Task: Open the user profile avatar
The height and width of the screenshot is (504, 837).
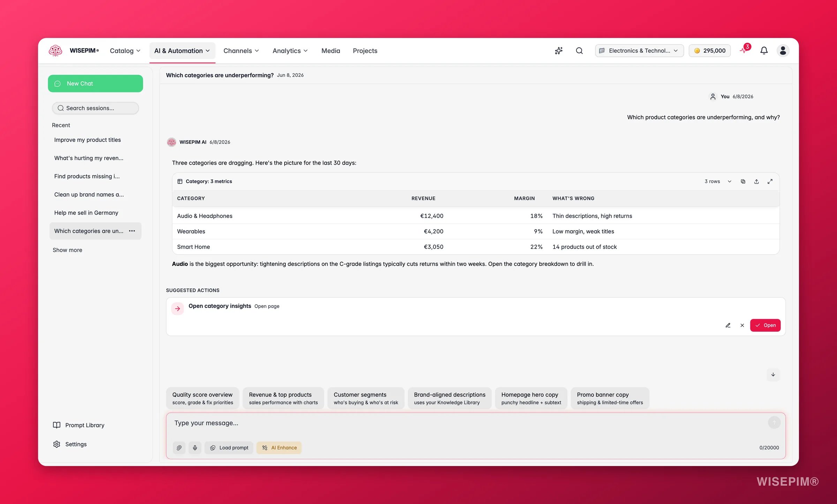Action: [x=783, y=51]
